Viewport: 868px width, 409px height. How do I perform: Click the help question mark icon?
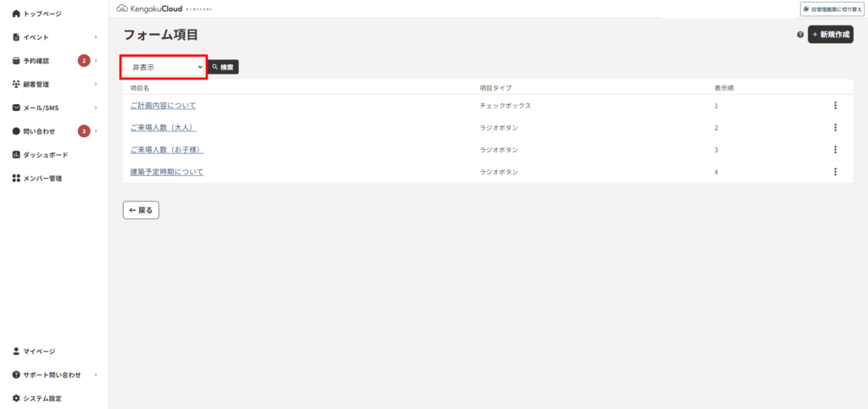pos(800,35)
